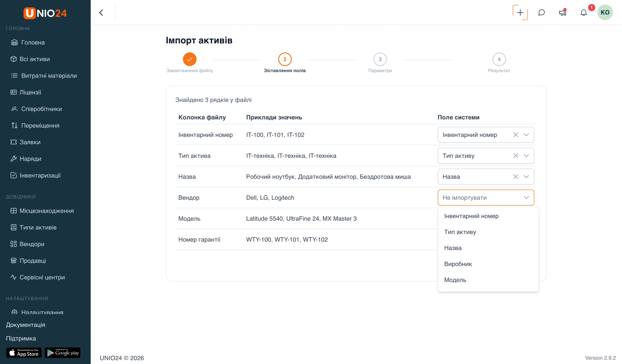Viewport: 622px width, 364px height.
Task: Choose Назва in the open list
Action: [488, 248]
